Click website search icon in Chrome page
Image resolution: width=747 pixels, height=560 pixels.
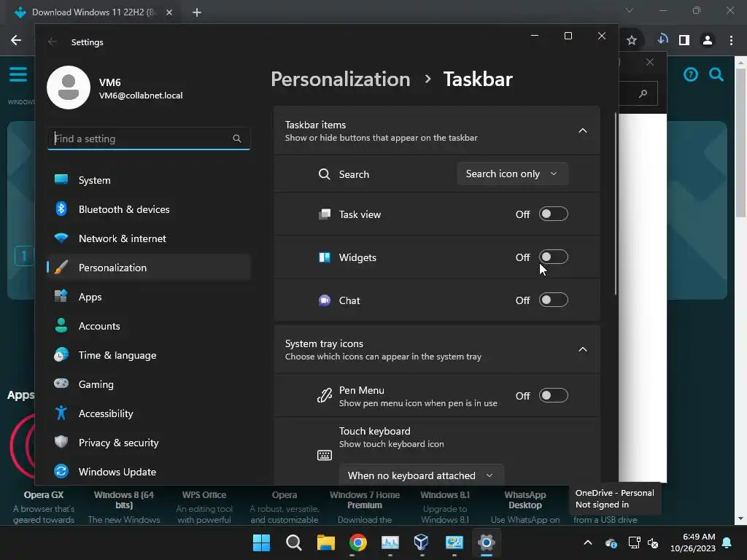tap(716, 74)
